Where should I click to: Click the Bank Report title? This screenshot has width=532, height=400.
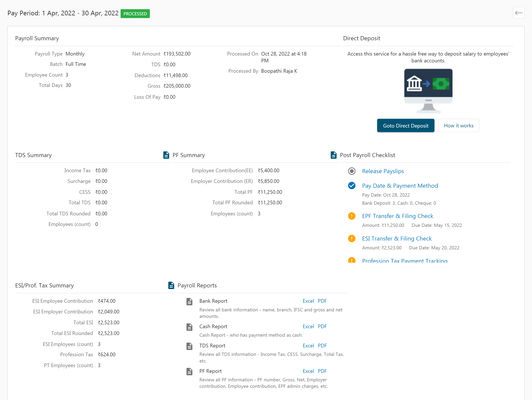213,301
